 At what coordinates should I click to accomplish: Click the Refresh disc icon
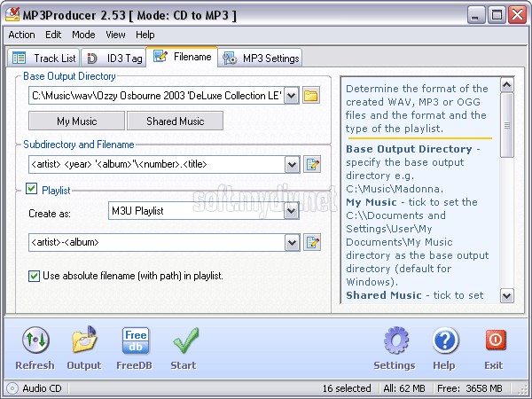[35, 340]
